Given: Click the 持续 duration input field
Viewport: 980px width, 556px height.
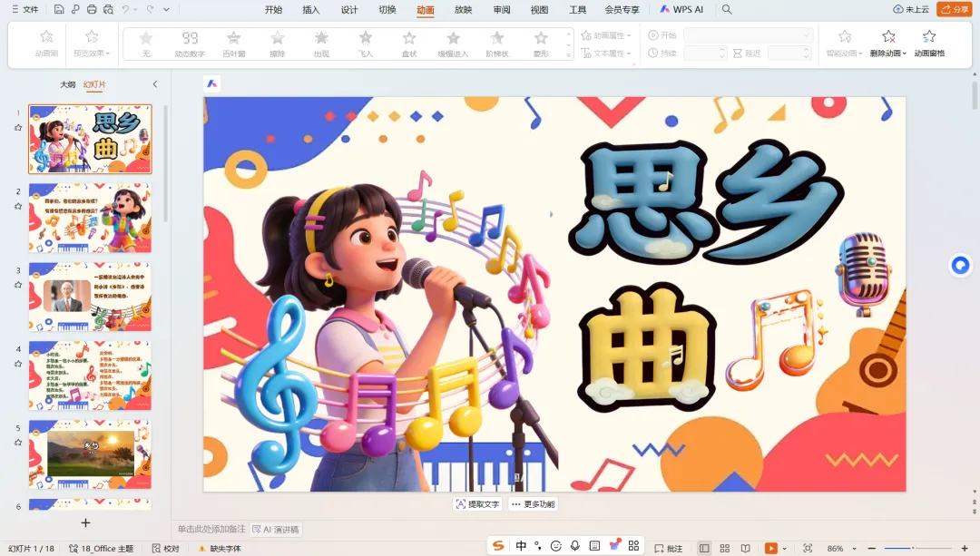Looking at the screenshot, I should coord(705,54).
